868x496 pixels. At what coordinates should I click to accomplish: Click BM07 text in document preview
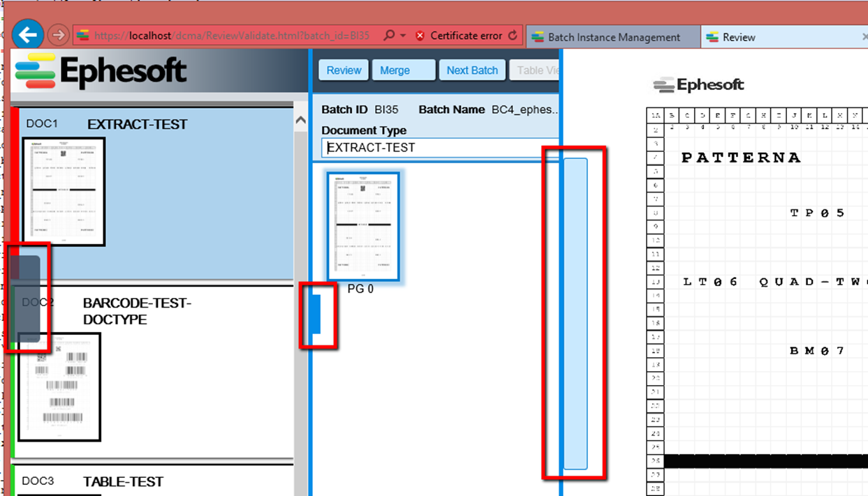[x=818, y=351]
